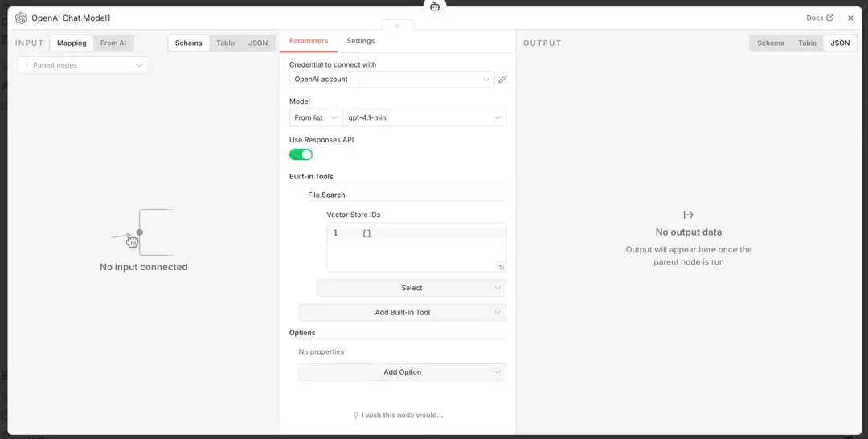Viewport: 868px width, 439px height.
Task: Click the lightbulb icon near feedback
Action: click(x=355, y=415)
